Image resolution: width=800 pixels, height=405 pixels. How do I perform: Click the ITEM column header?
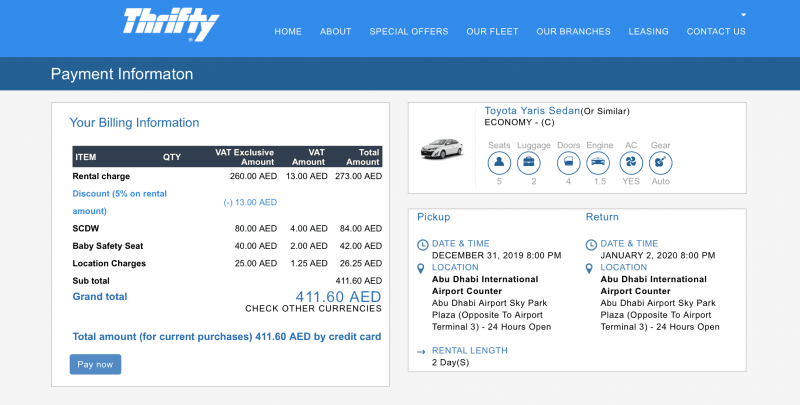pos(86,157)
